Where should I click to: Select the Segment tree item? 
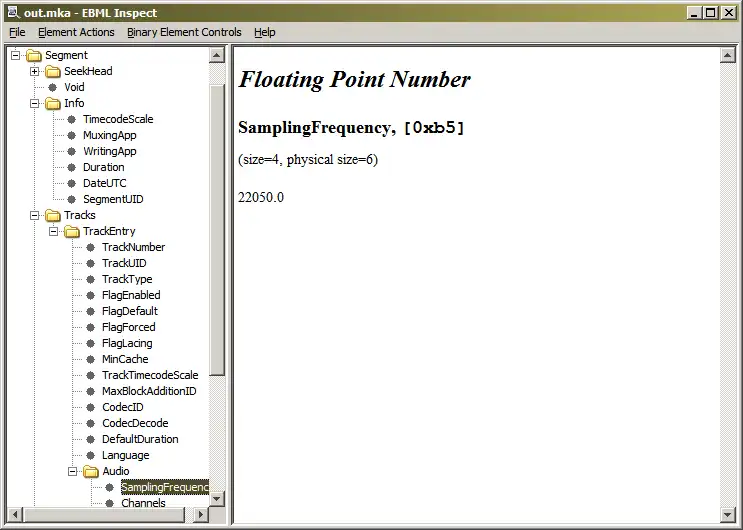tap(66, 55)
